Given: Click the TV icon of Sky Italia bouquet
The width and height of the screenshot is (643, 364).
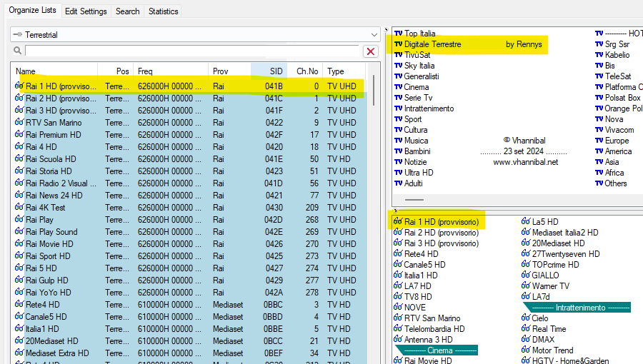Looking at the screenshot, I should (398, 66).
